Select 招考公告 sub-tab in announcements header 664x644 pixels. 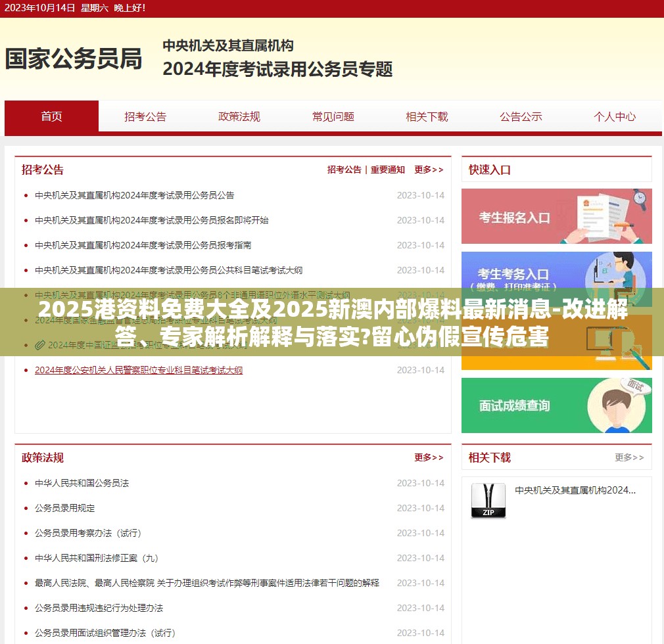click(344, 170)
